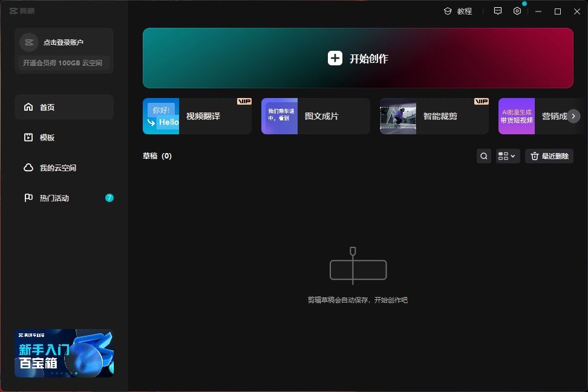This screenshot has height=392, width=588.
Task: Open the 视频翻译 feature card
Action: click(197, 116)
